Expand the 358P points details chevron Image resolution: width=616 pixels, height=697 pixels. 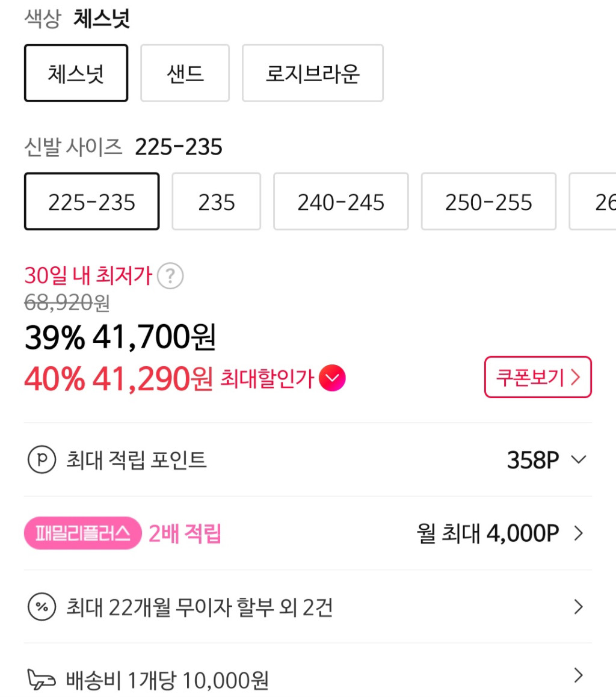578,460
